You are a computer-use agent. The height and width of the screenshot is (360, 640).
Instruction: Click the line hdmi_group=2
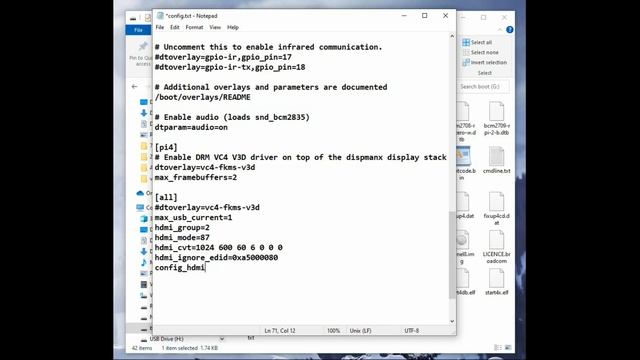182,227
